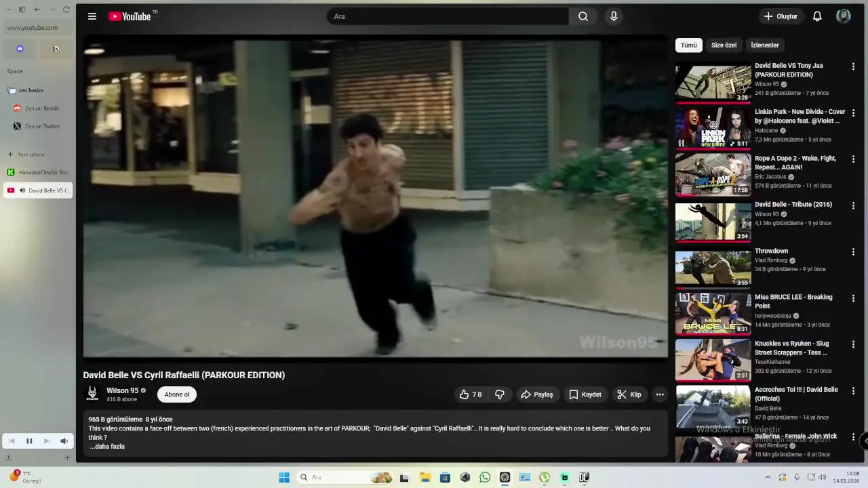Open options menu for Rope A Dope 2
The image size is (868, 488).
click(x=853, y=159)
